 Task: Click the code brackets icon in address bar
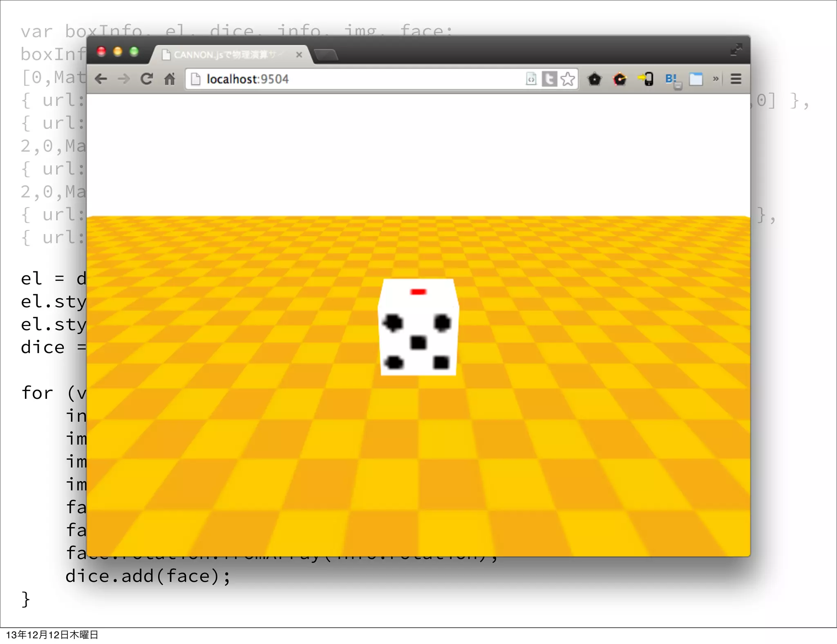[x=531, y=79]
